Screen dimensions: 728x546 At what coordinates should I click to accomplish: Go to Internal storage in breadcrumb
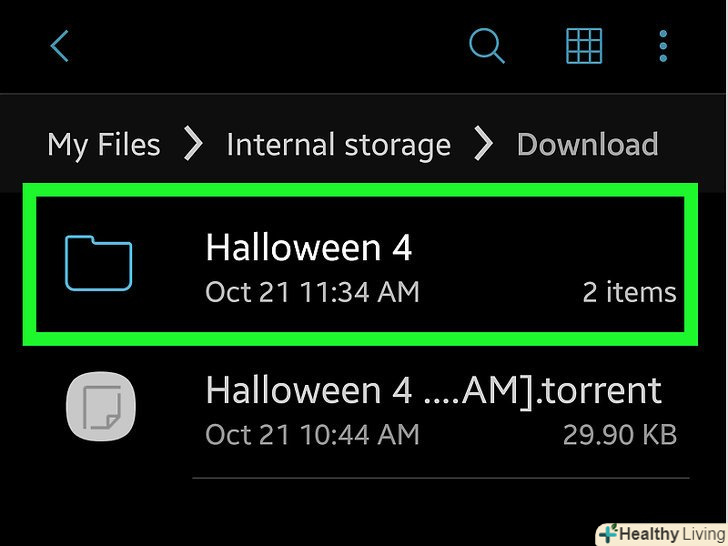pyautogui.click(x=338, y=144)
